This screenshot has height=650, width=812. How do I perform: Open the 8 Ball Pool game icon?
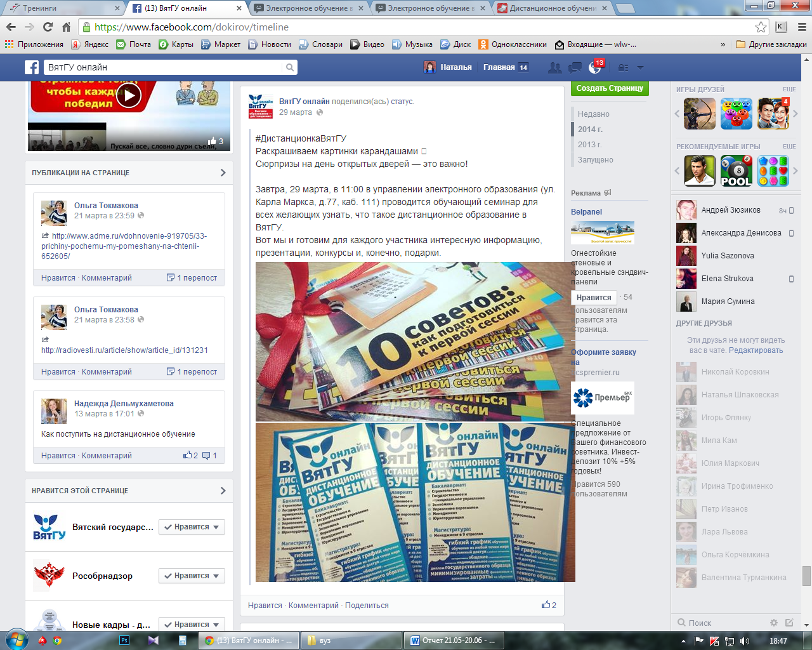(x=737, y=171)
